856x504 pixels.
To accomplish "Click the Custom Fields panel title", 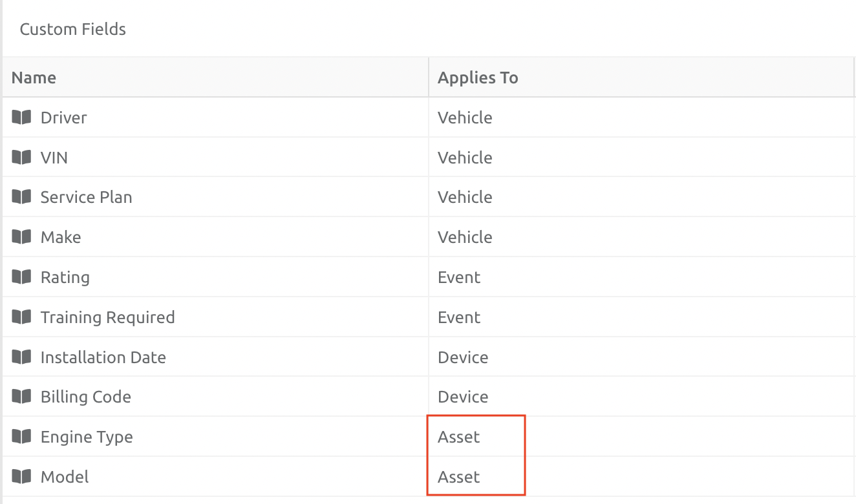I will pyautogui.click(x=72, y=29).
